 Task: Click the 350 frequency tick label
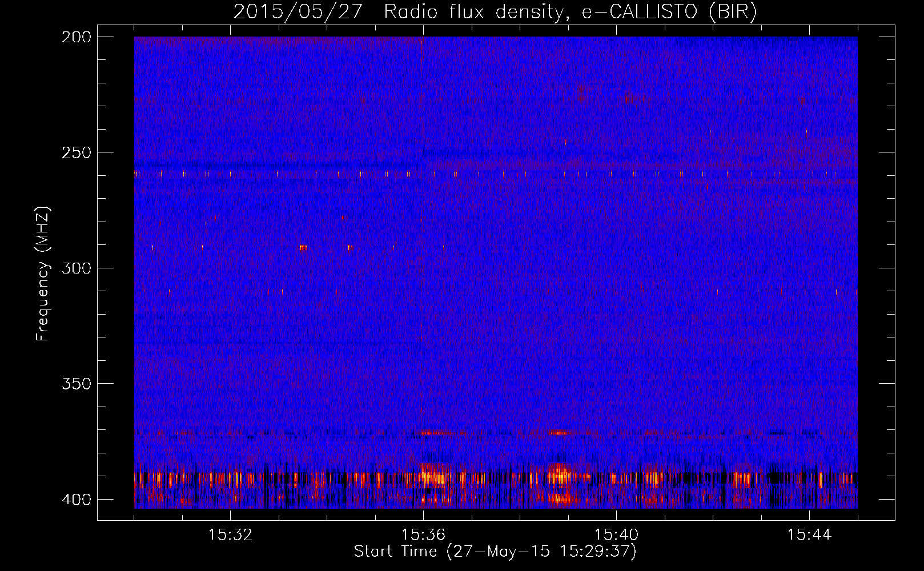coord(77,383)
